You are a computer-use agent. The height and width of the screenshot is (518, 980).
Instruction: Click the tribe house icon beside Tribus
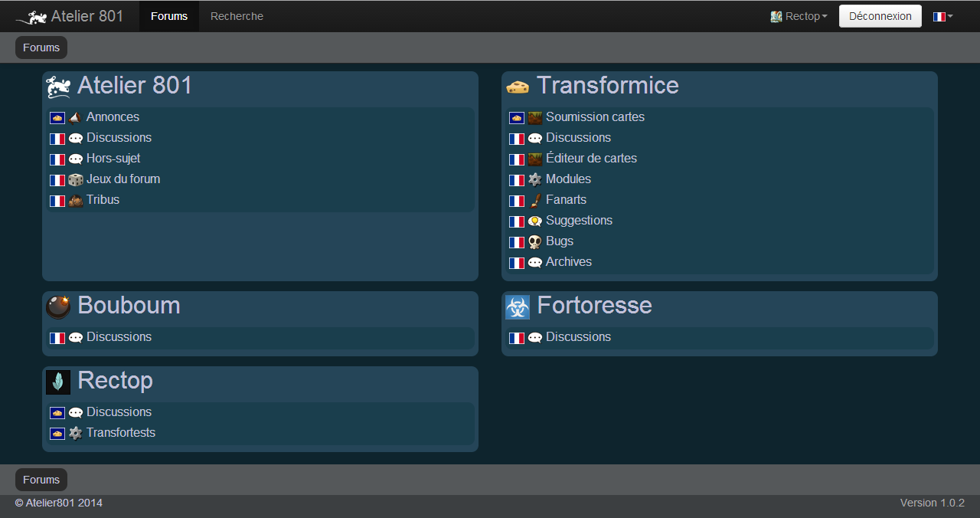click(x=75, y=201)
